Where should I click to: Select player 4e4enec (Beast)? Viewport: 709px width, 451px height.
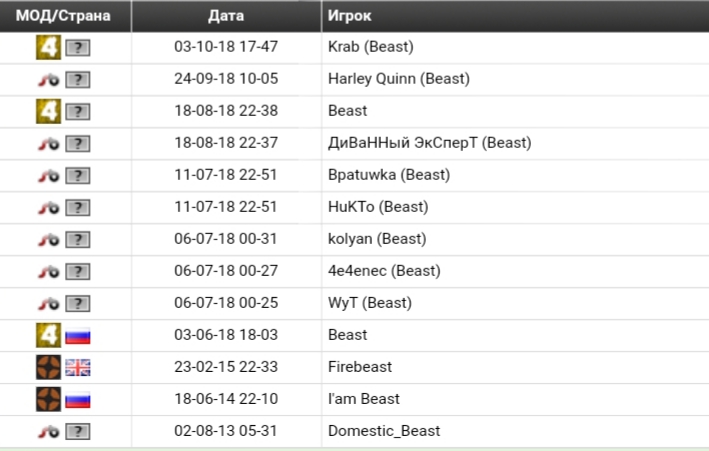pos(384,271)
